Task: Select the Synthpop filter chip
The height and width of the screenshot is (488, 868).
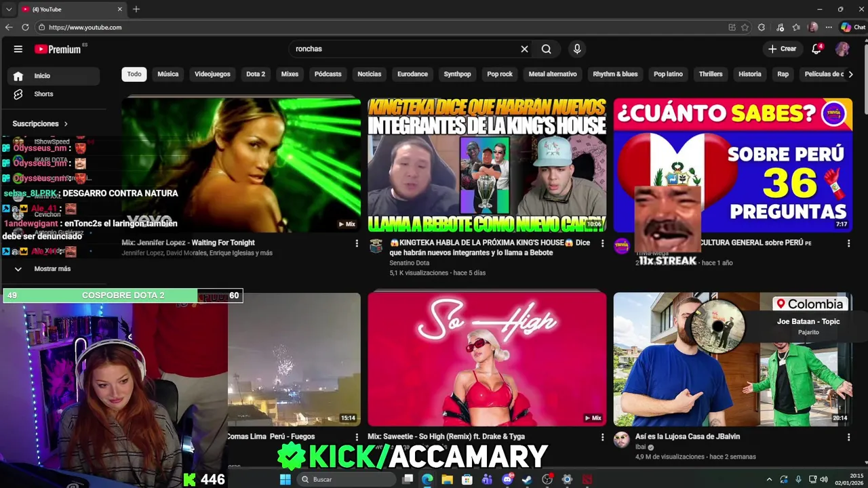Action: coord(457,74)
